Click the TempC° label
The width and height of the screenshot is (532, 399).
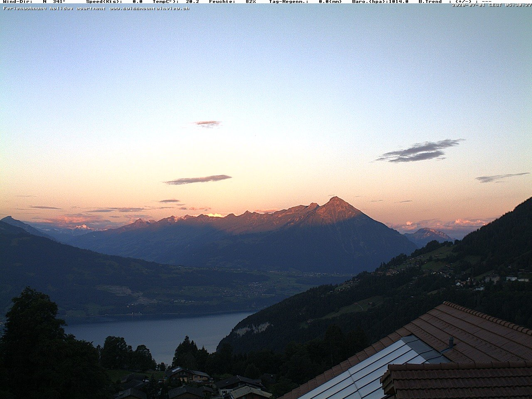[x=165, y=2]
